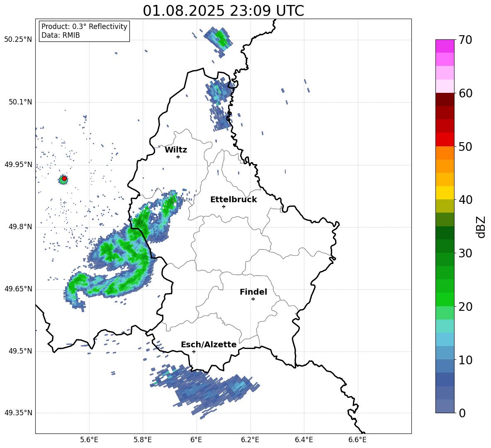Click the red dot radar marker
The height and width of the screenshot is (448, 491).
click(x=64, y=179)
